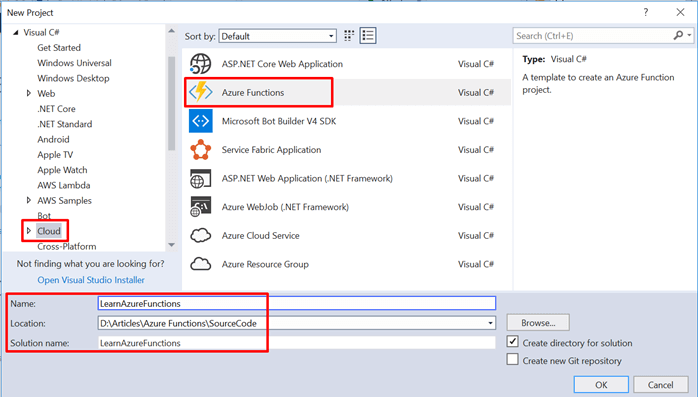Click the Azure WebJob (.NET Framework) icon
Viewport: 698px width, 397px height.
[200, 207]
